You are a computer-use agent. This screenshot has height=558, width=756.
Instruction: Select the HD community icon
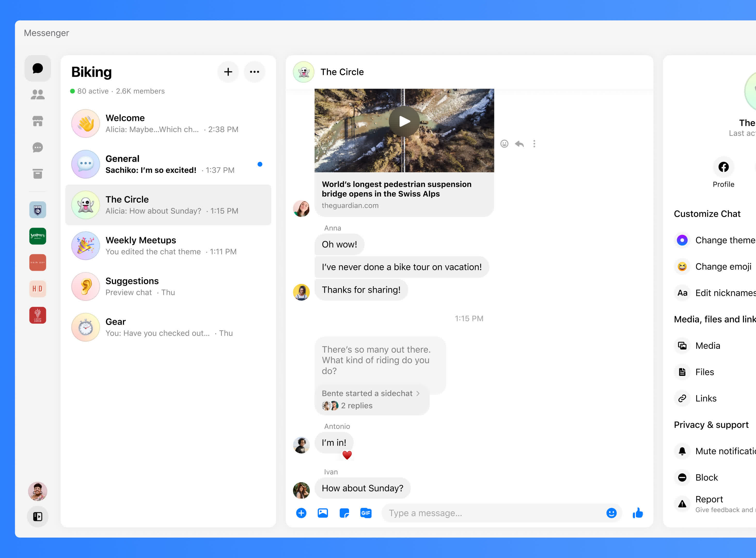point(38,289)
